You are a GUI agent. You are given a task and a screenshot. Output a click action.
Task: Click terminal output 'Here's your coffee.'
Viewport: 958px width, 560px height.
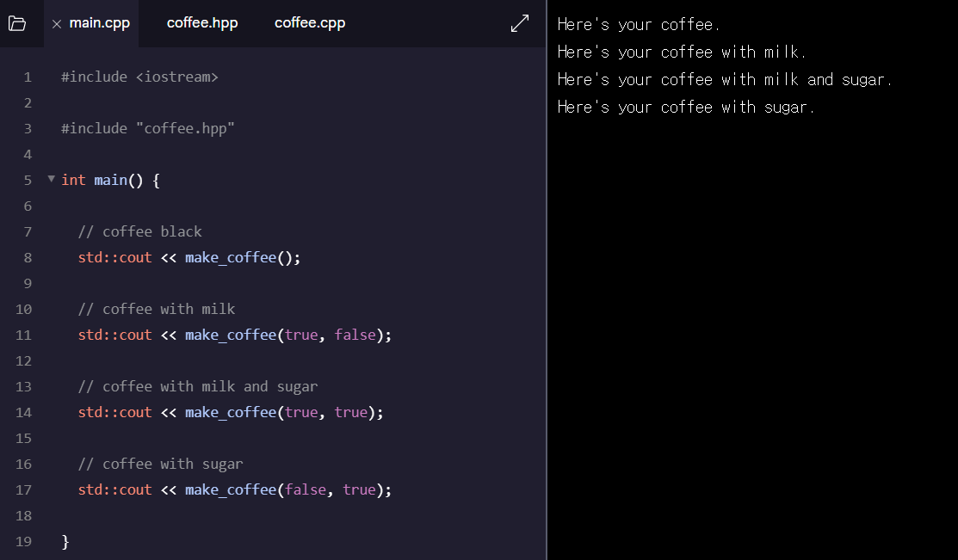(639, 24)
